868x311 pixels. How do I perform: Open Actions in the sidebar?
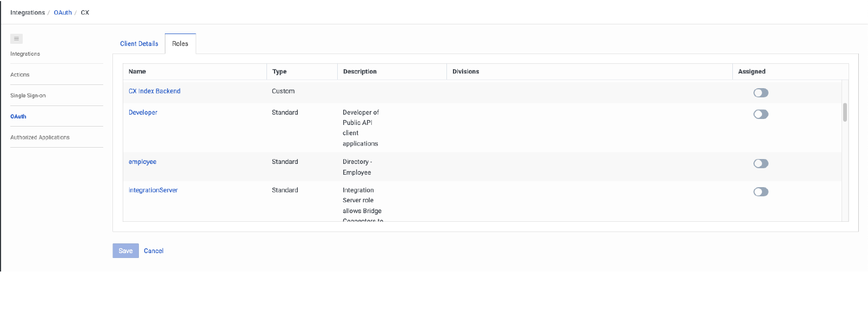click(20, 75)
